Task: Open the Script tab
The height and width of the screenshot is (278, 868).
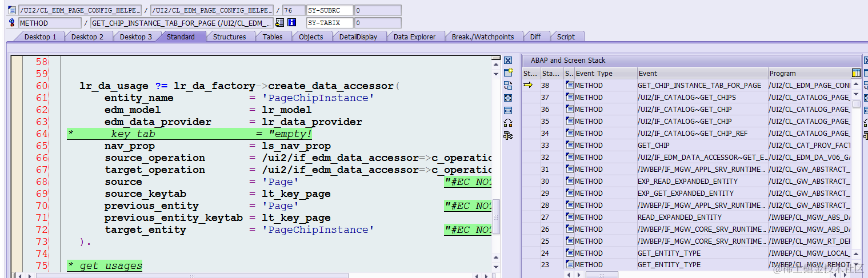Action: 566,37
